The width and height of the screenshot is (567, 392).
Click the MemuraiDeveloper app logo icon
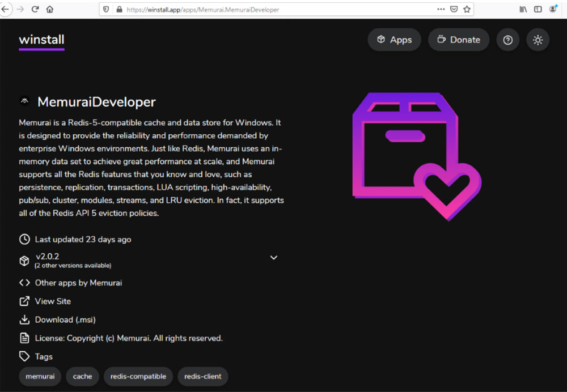[24, 101]
